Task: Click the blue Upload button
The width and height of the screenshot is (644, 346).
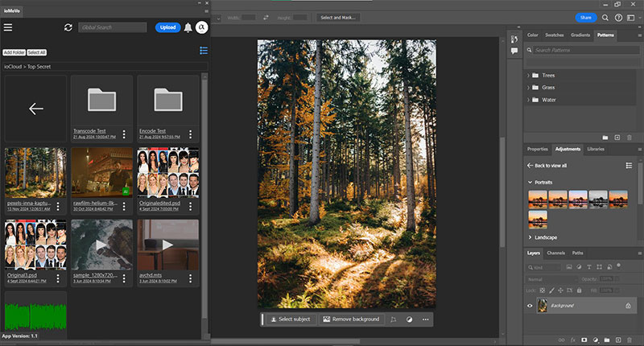Action: click(167, 27)
